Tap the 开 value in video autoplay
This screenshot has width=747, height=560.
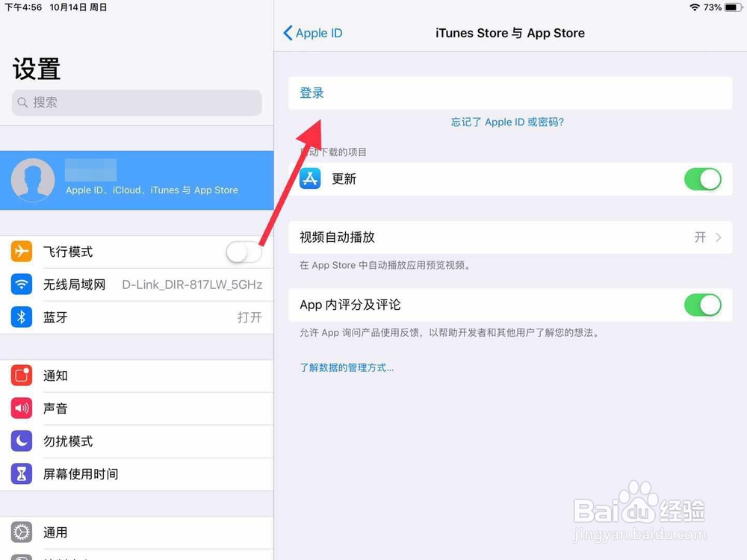point(700,237)
